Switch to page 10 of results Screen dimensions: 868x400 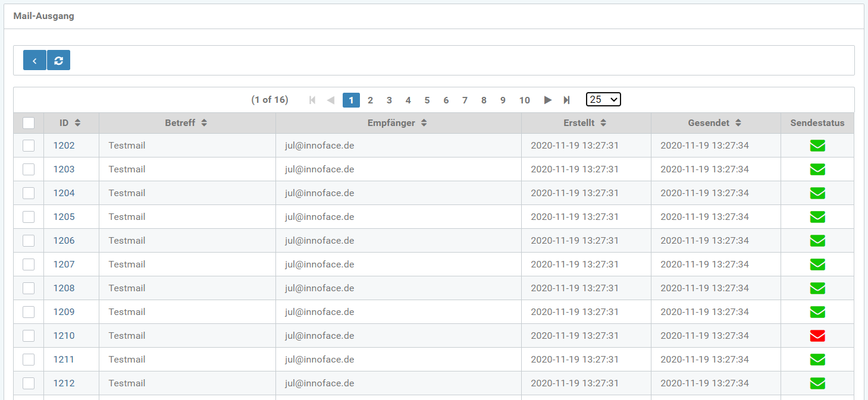click(524, 100)
